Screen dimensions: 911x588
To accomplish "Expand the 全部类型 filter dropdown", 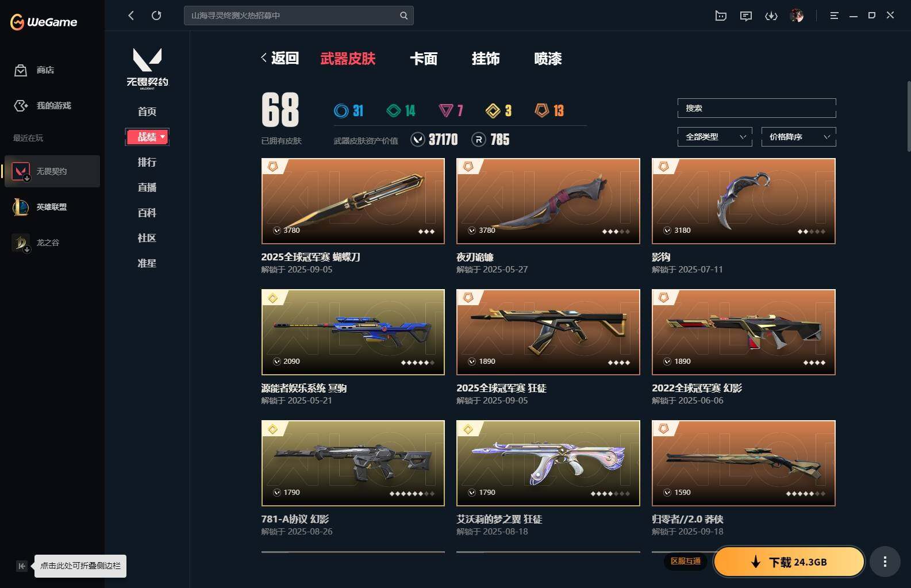I will 714,137.
